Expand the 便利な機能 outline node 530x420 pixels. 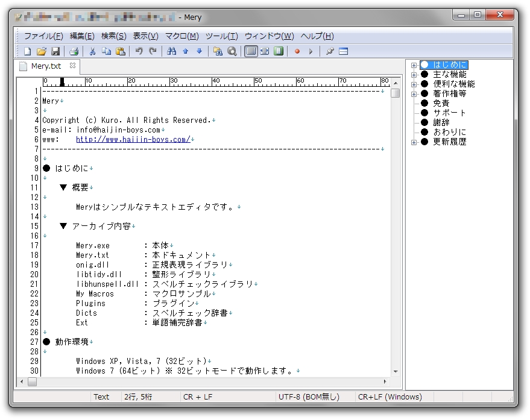pos(414,84)
